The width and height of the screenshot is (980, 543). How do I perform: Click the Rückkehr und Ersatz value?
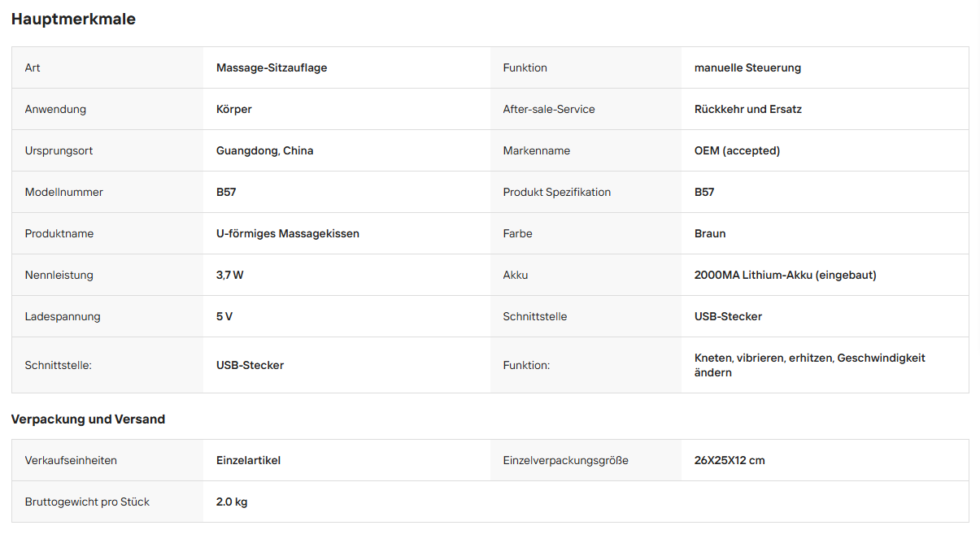click(x=748, y=109)
